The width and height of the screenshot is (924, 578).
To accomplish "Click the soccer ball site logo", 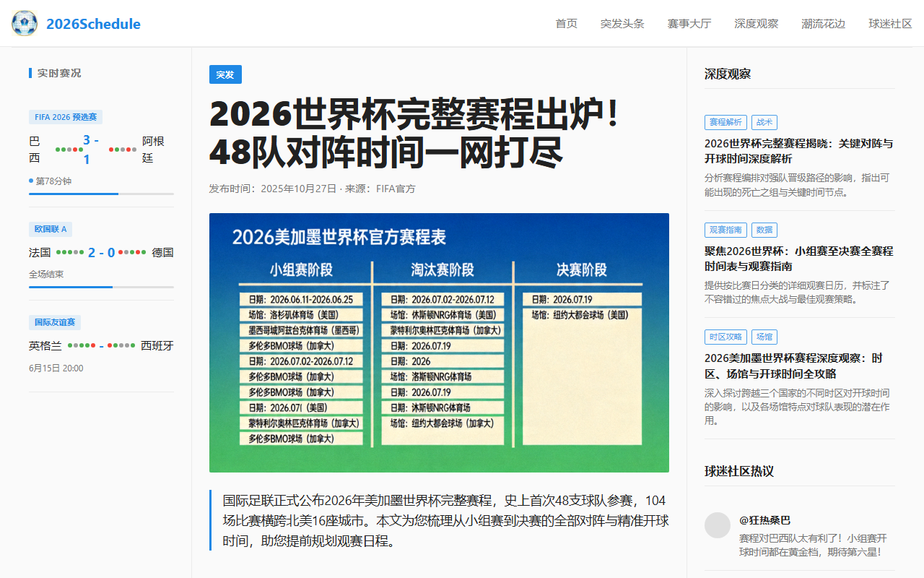I will (25, 24).
